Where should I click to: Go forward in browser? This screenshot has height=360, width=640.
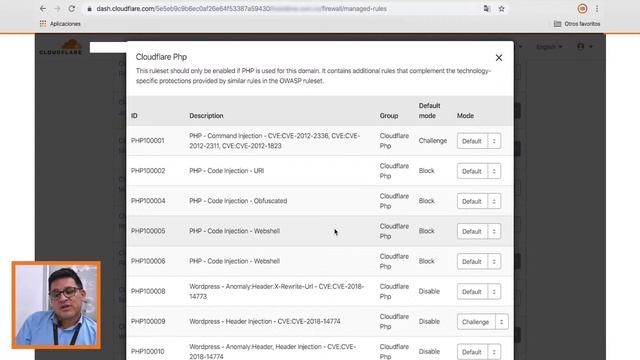pyautogui.click(x=57, y=9)
